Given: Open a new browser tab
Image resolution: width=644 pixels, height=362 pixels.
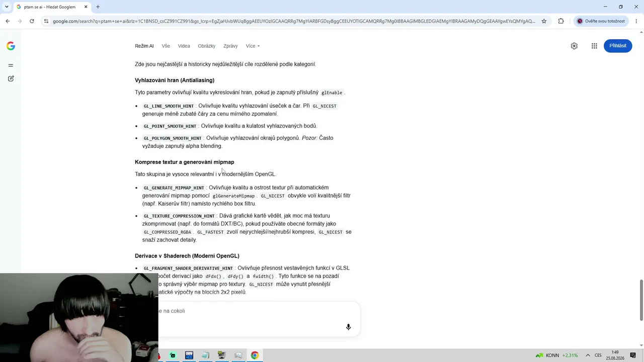Looking at the screenshot, I should click(98, 7).
